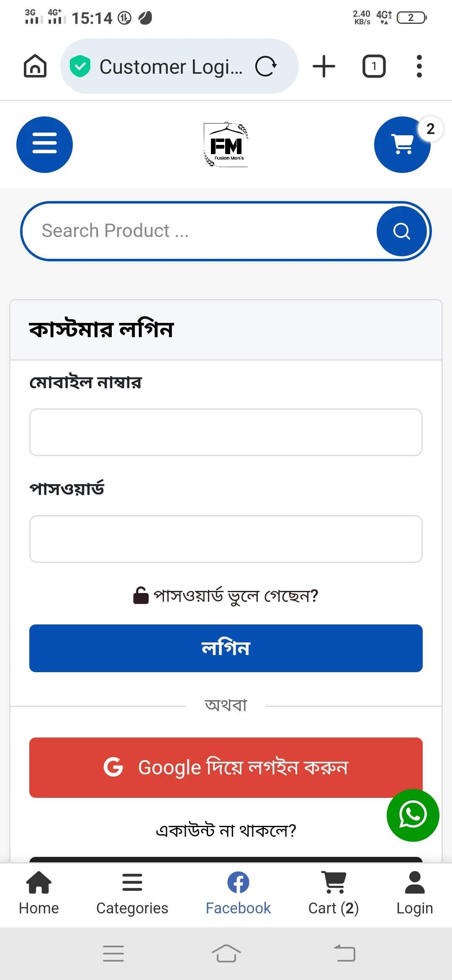
Task: Open the blue hamburger menu
Action: 44,144
